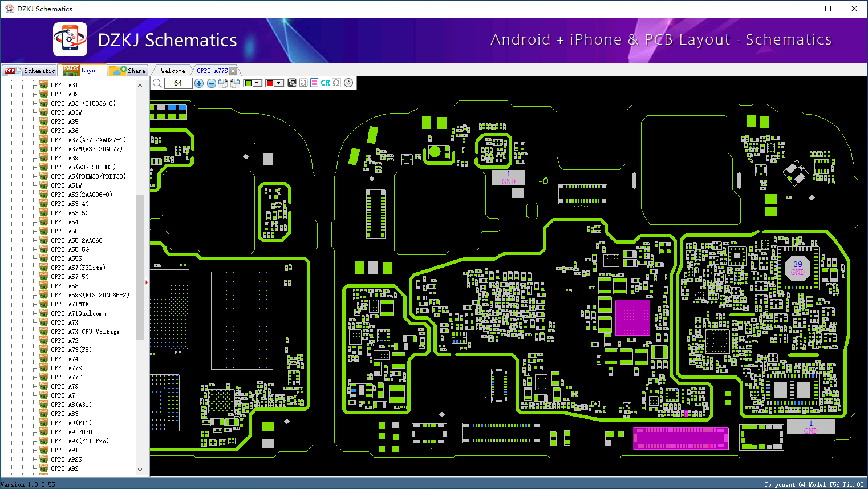This screenshot has width=868, height=489.
Task: Open the Share cloud tab
Action: click(x=128, y=71)
